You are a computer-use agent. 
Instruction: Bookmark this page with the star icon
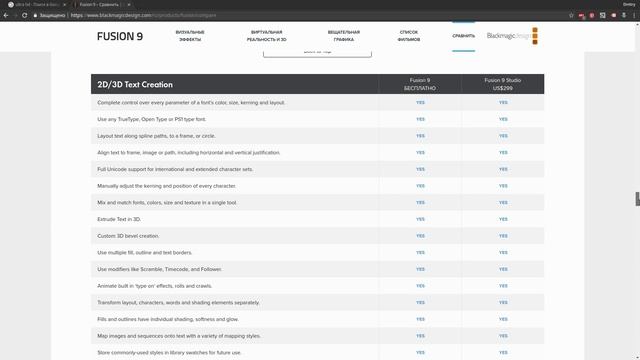[571, 15]
